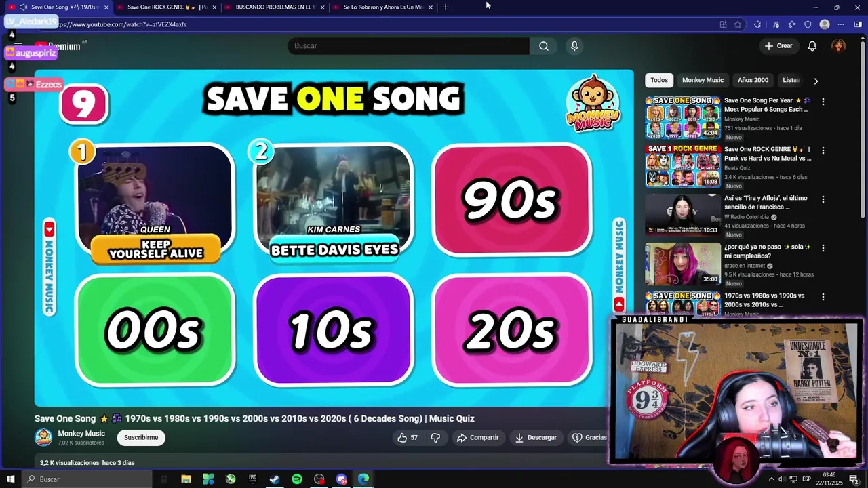Open Save One Song Per Year thumbnail

pyautogui.click(x=682, y=117)
